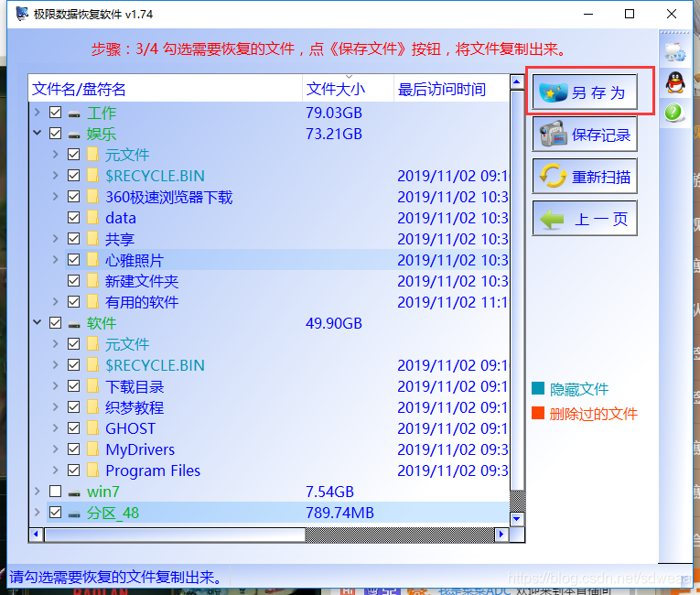Expand the 分区_48 node
Image resolution: width=700 pixels, height=595 pixels.
38,512
